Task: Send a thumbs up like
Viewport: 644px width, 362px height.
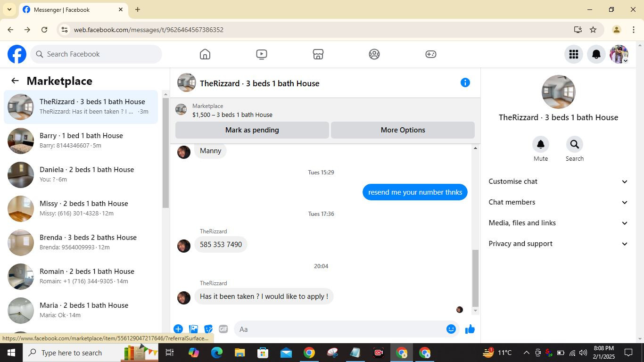Action: coord(470,329)
